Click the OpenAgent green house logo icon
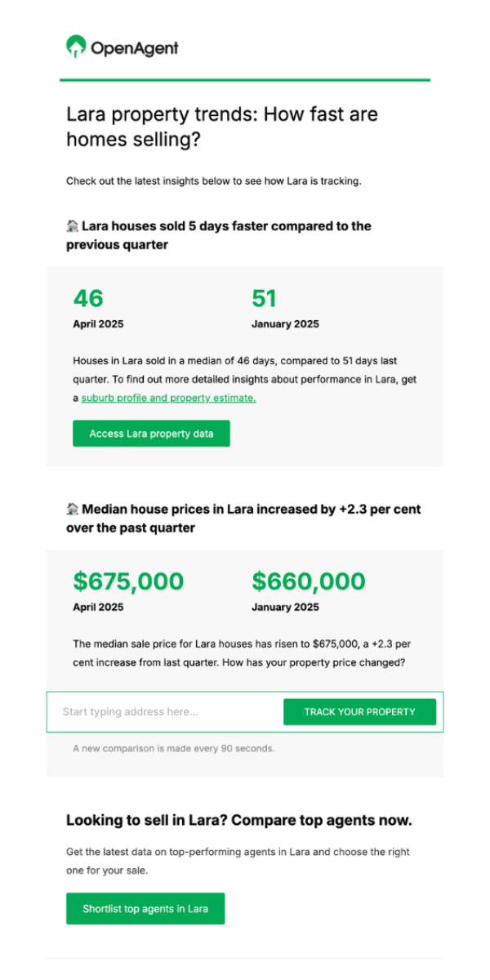 (76, 47)
